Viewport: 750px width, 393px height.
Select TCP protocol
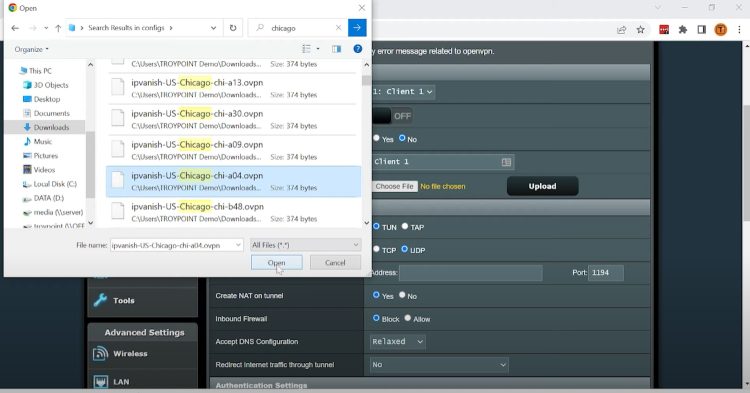pyautogui.click(x=376, y=249)
